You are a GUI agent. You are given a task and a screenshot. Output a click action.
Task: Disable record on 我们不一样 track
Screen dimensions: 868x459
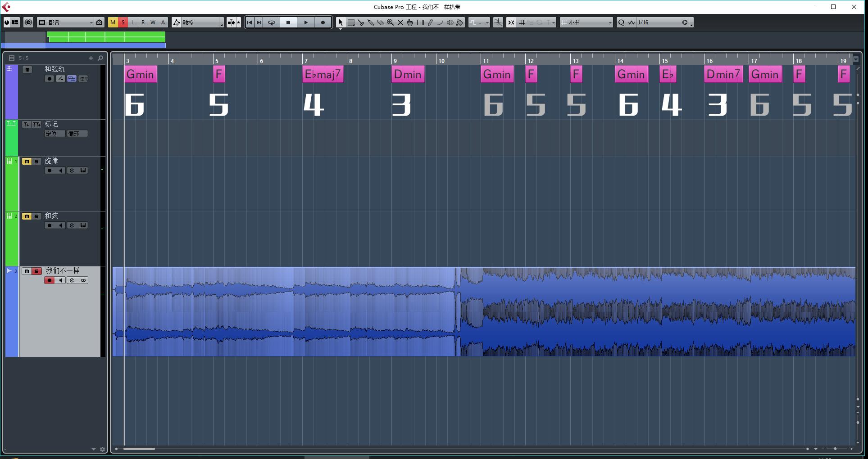tap(49, 280)
